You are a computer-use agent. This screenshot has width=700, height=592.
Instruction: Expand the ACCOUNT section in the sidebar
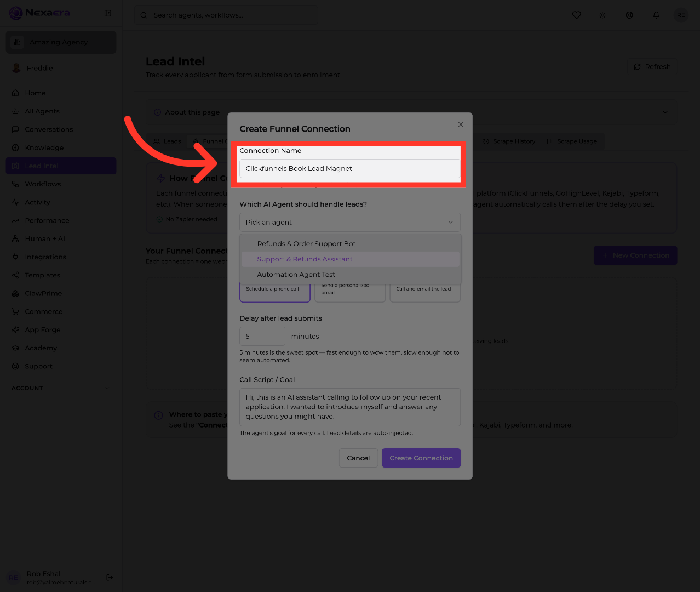coord(61,388)
